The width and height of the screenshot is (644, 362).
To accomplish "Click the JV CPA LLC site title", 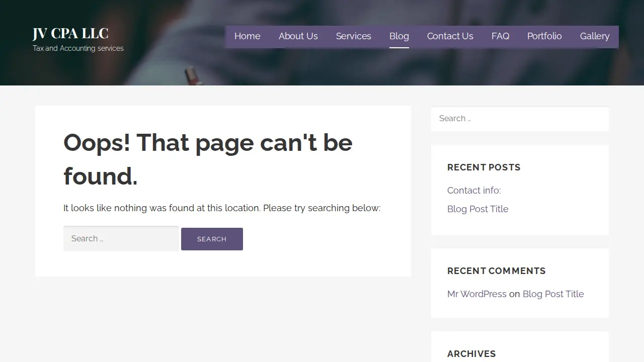I will point(70,33).
